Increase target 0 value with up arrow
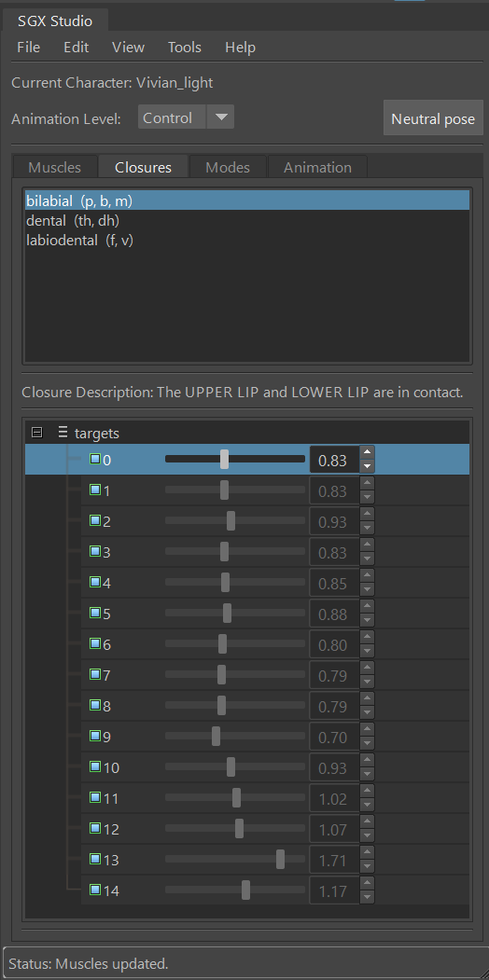Viewport: 489px width, 980px height. (367, 452)
